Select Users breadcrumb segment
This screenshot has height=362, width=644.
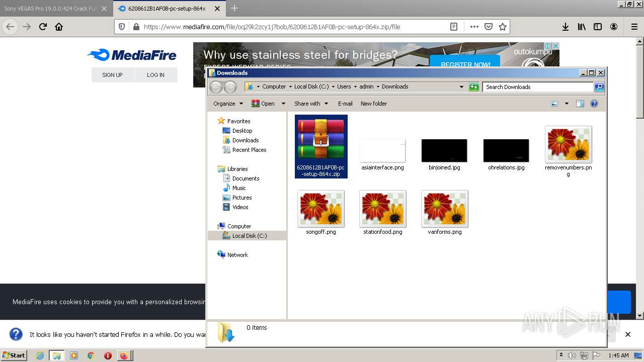344,86
